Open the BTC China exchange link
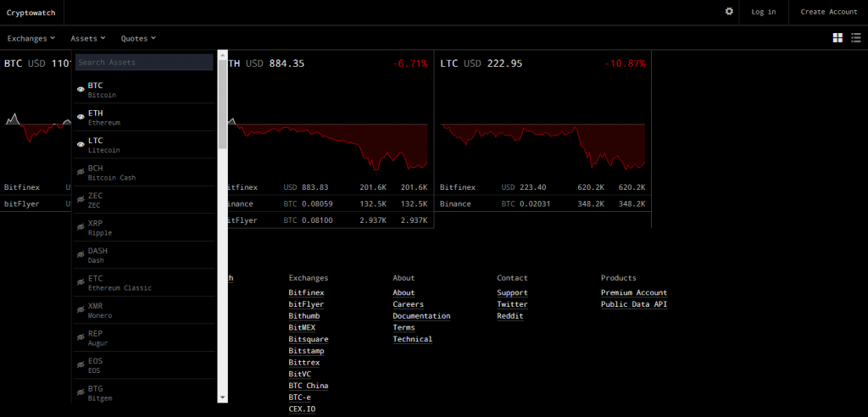 point(309,386)
